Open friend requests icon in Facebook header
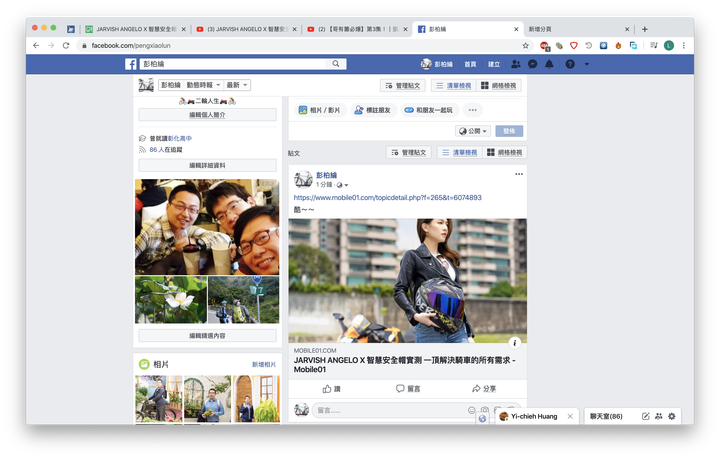Viewport: 720px width, 459px height. coord(516,64)
